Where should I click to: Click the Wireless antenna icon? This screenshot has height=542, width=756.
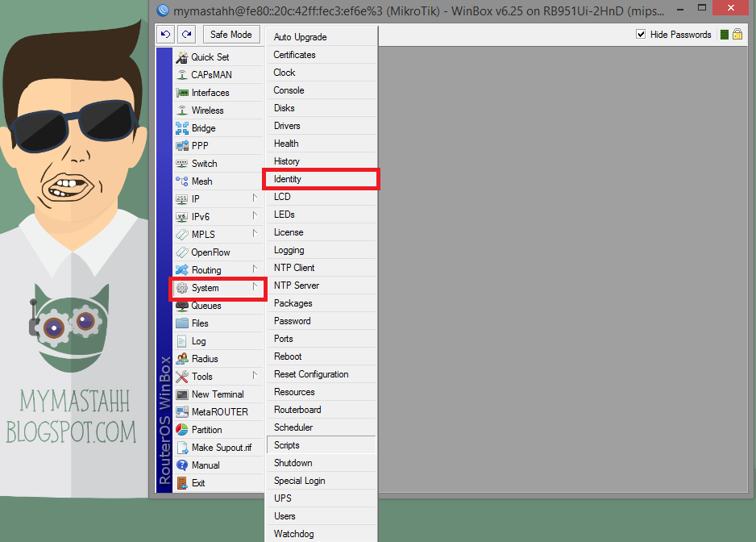point(182,110)
